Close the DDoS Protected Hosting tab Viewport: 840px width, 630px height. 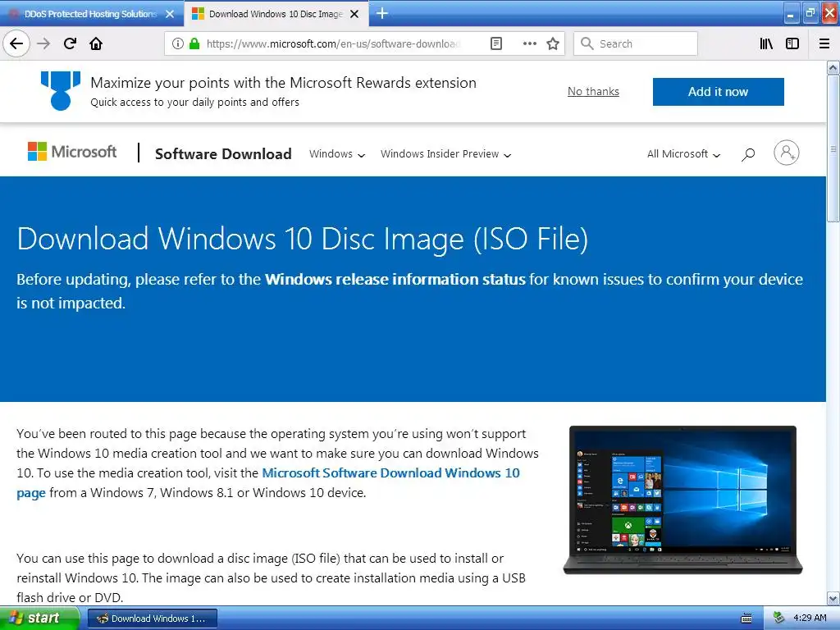coord(170,14)
